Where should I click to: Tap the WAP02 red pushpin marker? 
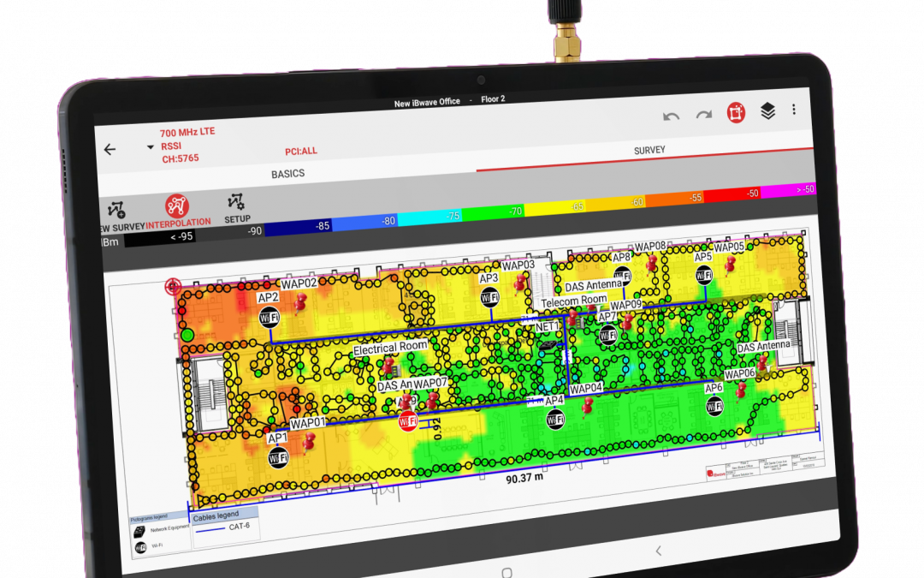tap(301, 302)
